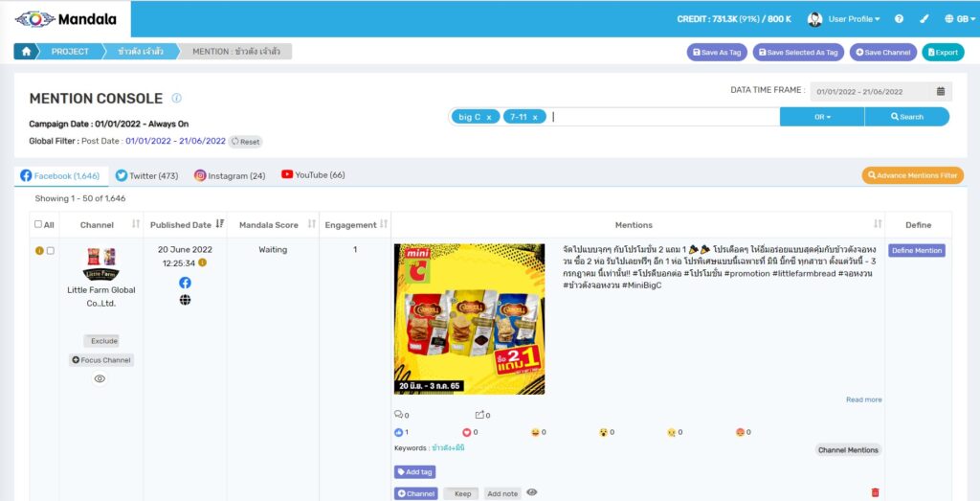Click the sad reaction icon
This screenshot has height=501, width=980.
[x=672, y=432]
